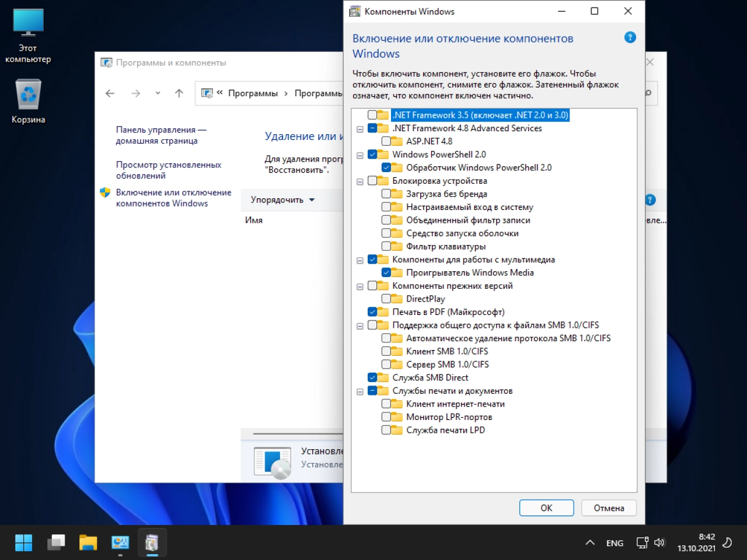Open the network status tray icon

pos(642,542)
